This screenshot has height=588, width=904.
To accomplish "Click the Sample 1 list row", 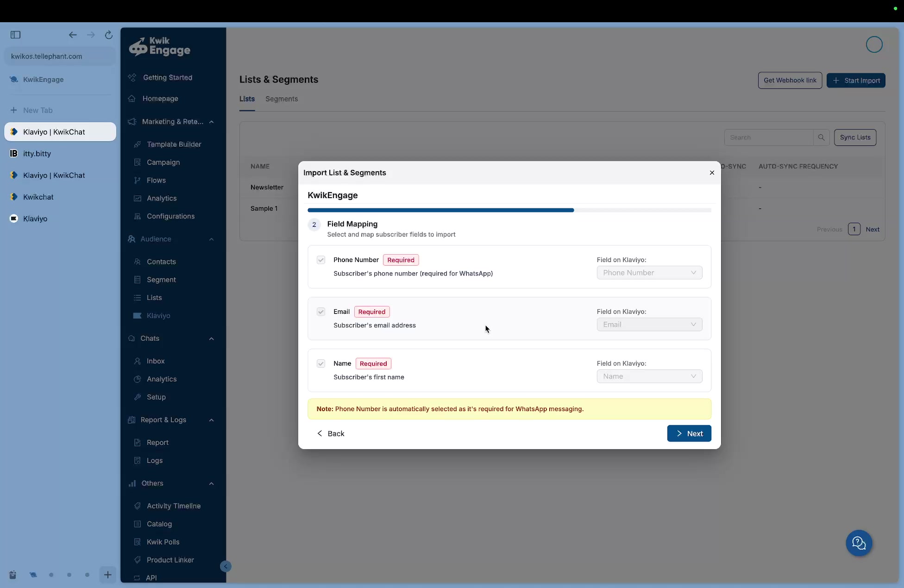I will [x=264, y=209].
